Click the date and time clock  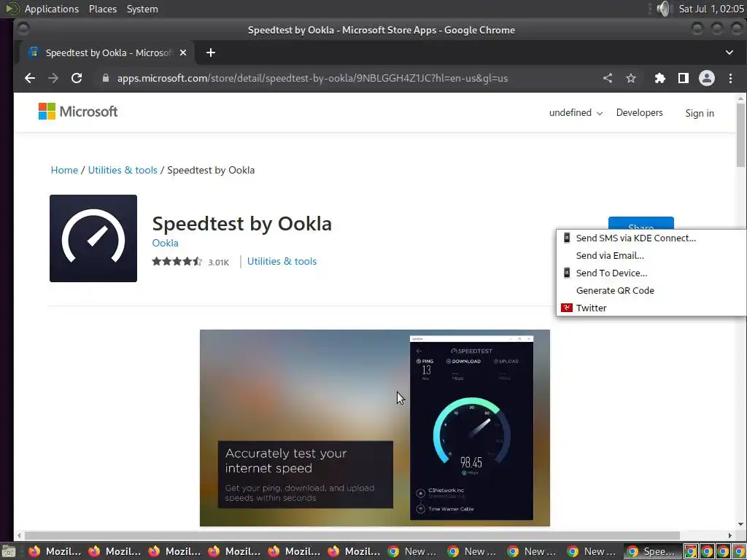pyautogui.click(x=711, y=9)
